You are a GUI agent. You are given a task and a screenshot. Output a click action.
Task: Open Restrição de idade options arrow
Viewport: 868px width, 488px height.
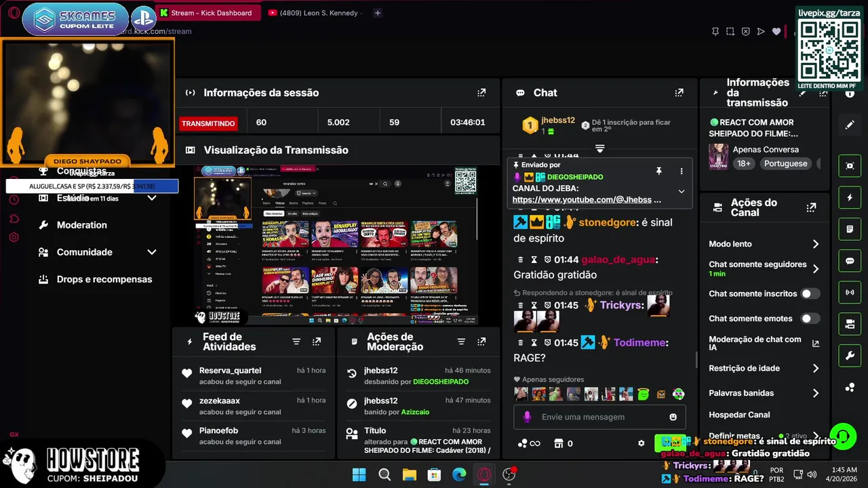click(816, 369)
